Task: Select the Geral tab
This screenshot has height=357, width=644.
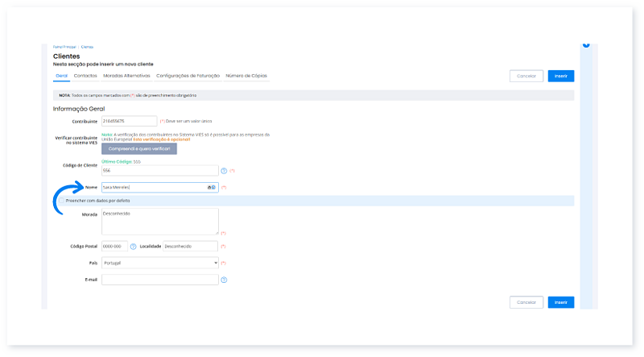Action: pyautogui.click(x=61, y=76)
